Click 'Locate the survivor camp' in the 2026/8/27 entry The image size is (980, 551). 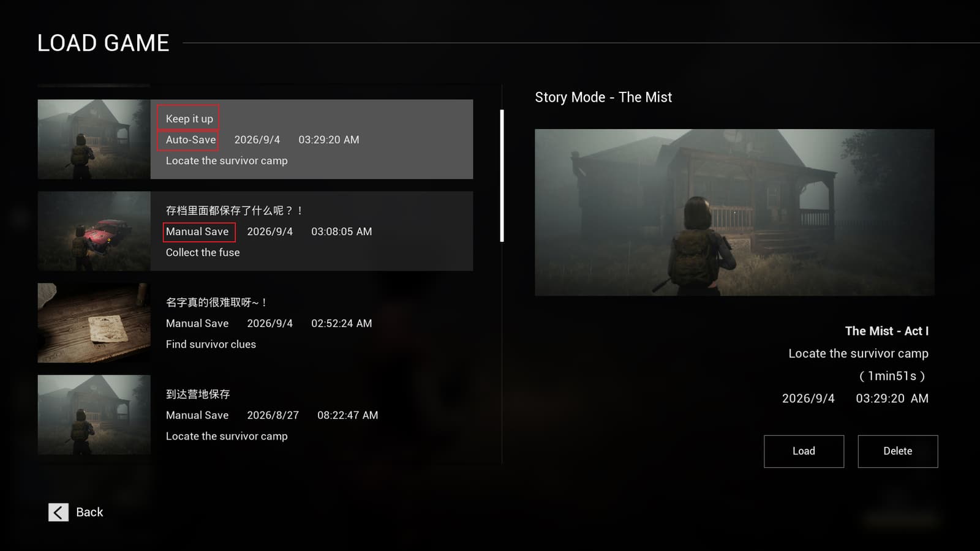coord(227,436)
